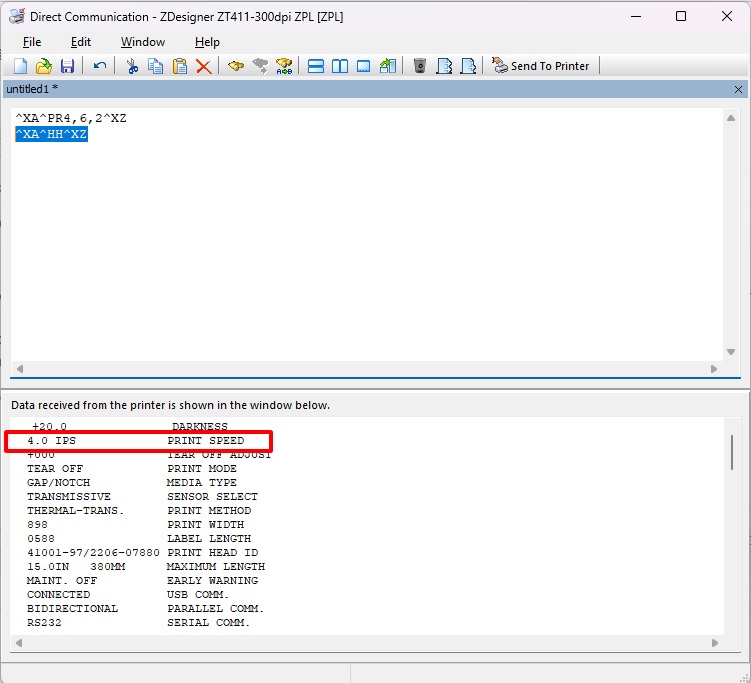
Task: Select the vertical split layout icon
Action: click(x=340, y=66)
